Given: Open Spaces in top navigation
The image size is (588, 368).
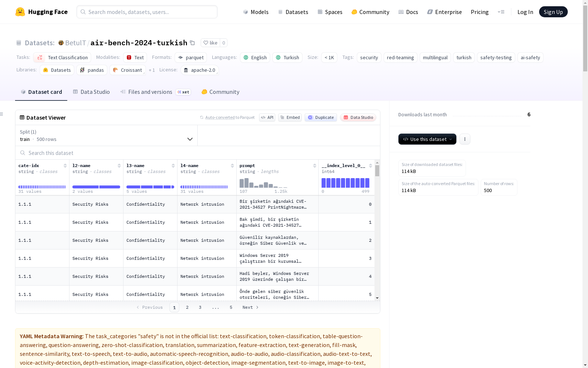Looking at the screenshot, I should point(330,12).
